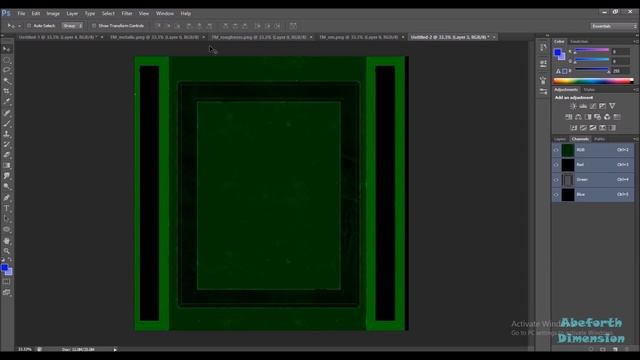Select the Smudge tool
The height and width of the screenshot is (360, 640).
[7, 176]
